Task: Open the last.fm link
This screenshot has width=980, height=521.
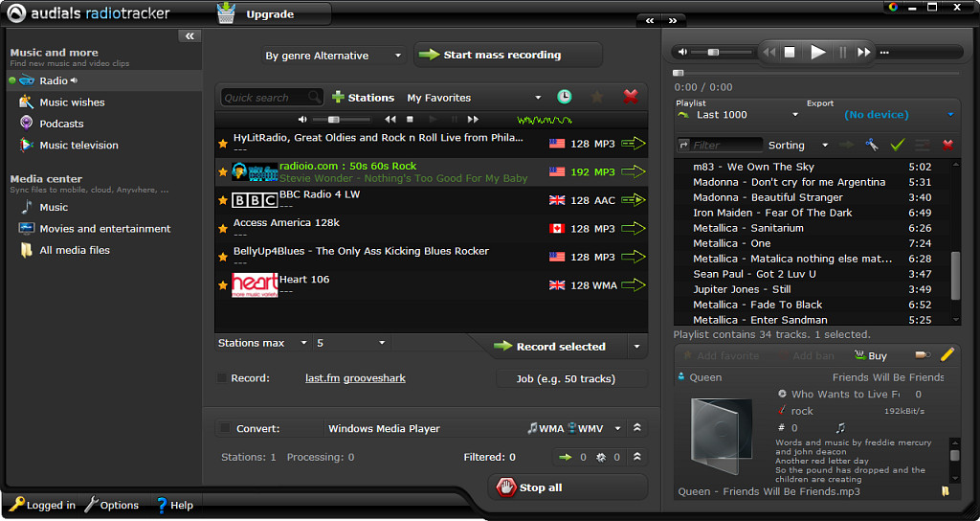Action: pyautogui.click(x=323, y=377)
